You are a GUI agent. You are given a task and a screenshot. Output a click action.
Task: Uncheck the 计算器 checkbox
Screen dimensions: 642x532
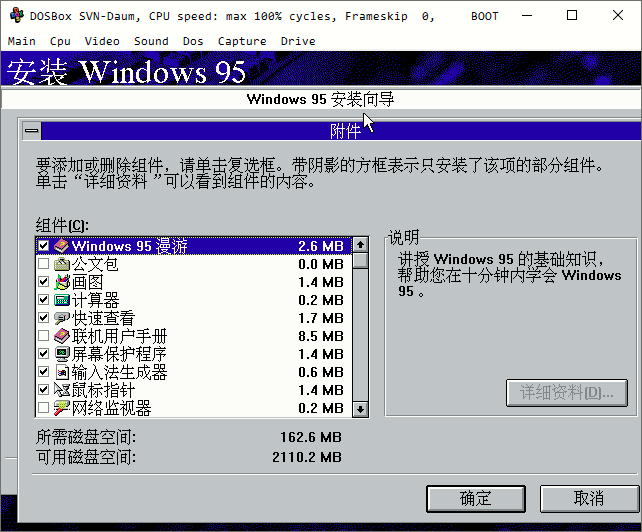click(43, 300)
